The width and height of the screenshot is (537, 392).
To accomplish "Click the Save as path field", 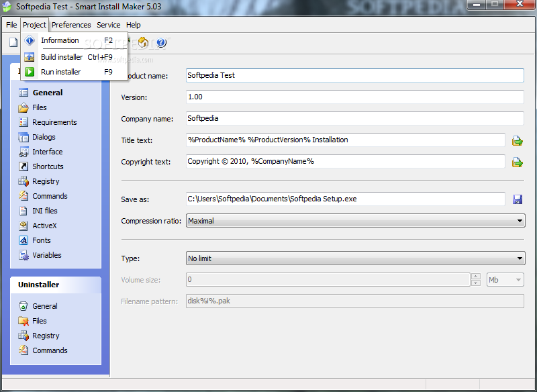I will 346,199.
